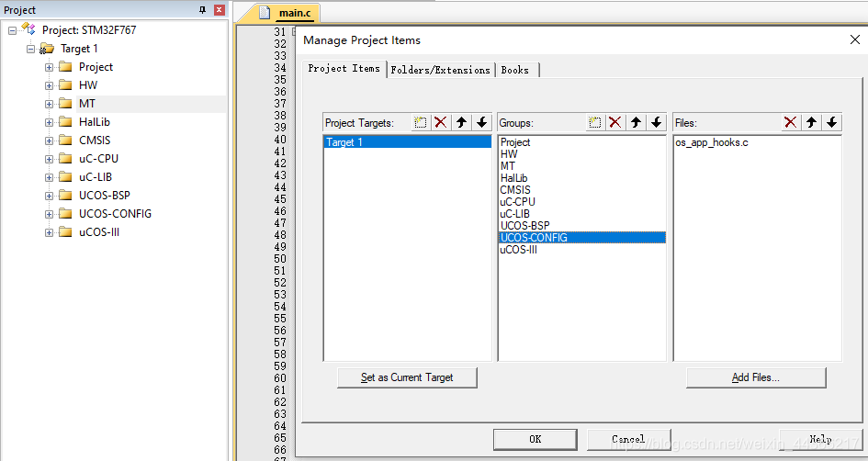This screenshot has height=461, width=868.
Task: Click the Project STM32F767 root icon
Action: [x=28, y=28]
